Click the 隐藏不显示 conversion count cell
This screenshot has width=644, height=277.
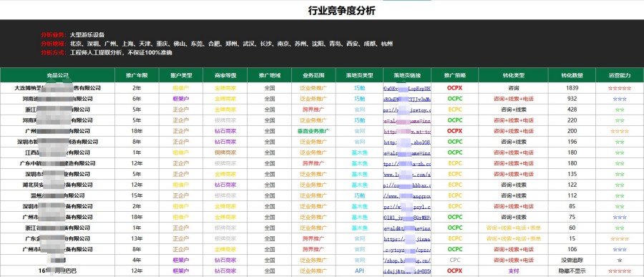(x=572, y=271)
